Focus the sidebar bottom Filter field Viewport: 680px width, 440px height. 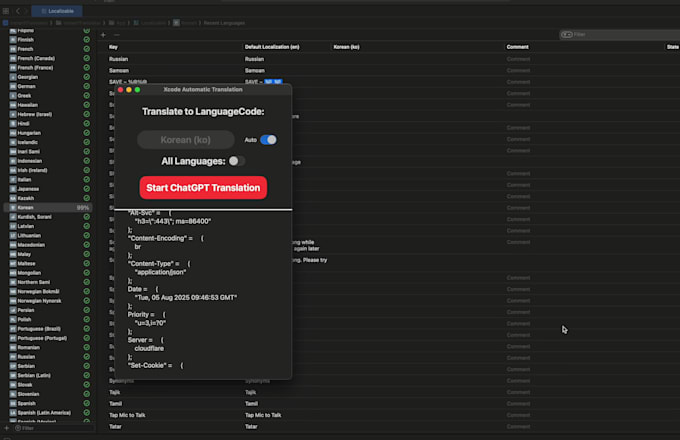53,428
